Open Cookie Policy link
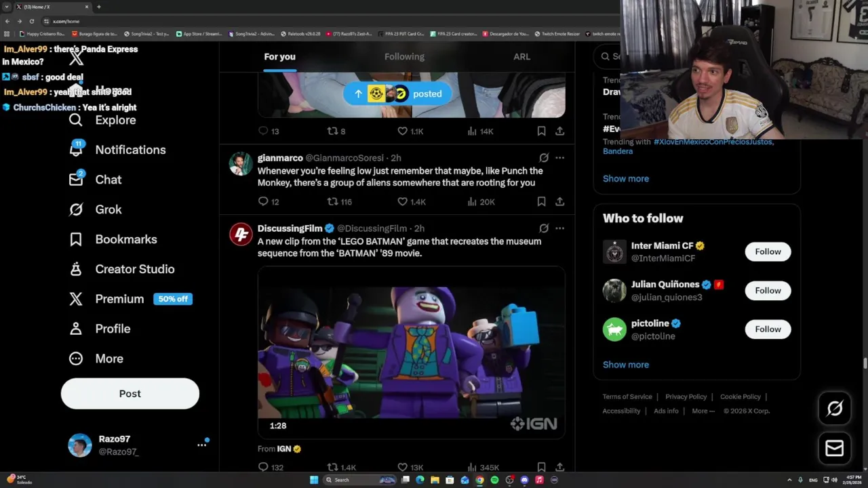The image size is (868, 488). coord(741,396)
